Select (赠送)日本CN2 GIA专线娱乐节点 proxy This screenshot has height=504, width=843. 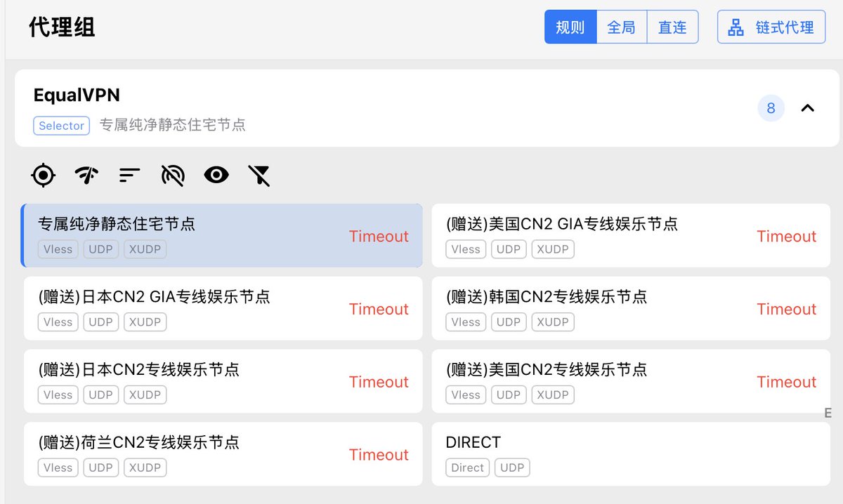(223, 308)
